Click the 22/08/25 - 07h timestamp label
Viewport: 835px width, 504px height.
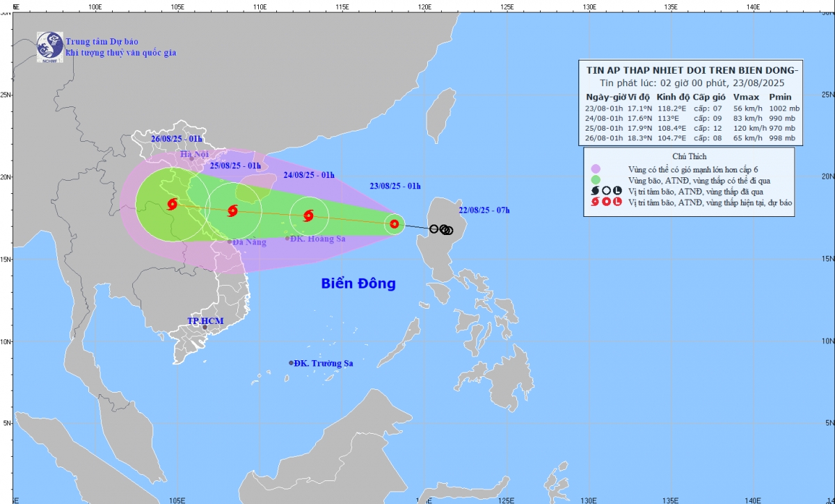(x=484, y=211)
